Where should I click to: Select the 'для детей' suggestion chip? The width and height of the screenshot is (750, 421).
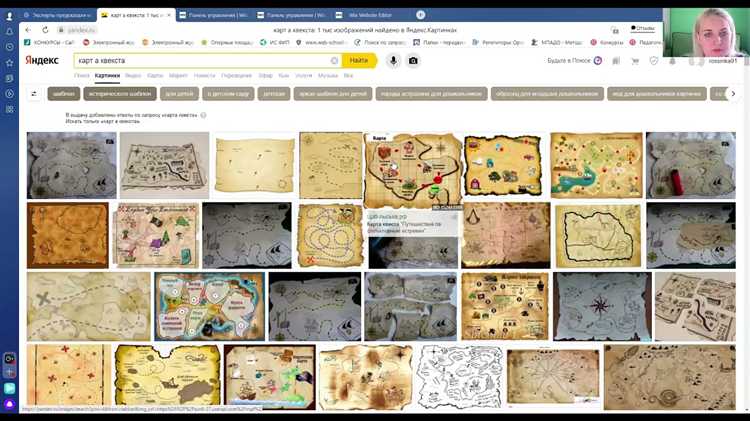coord(179,94)
